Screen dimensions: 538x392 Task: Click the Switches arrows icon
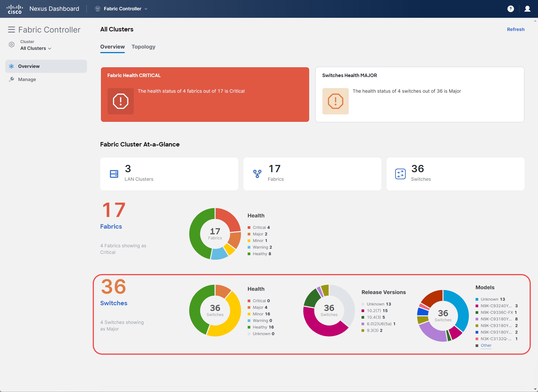click(400, 174)
